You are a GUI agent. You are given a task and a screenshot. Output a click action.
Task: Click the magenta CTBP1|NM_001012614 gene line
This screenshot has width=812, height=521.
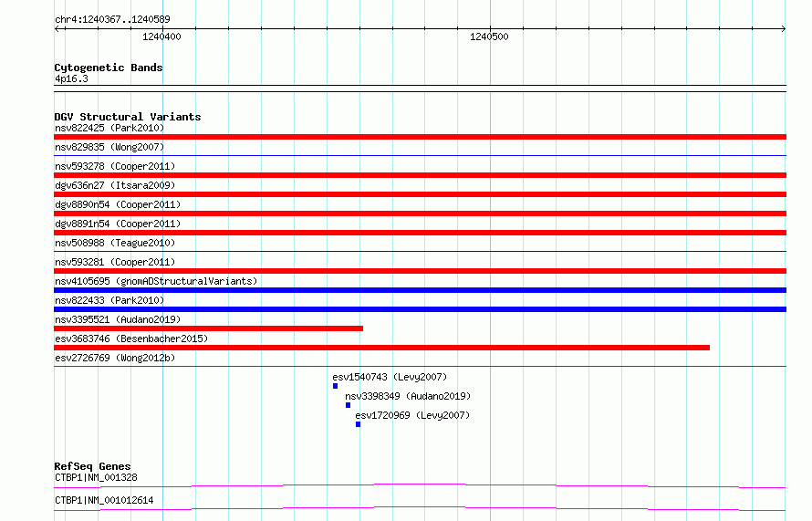pyautogui.click(x=420, y=508)
